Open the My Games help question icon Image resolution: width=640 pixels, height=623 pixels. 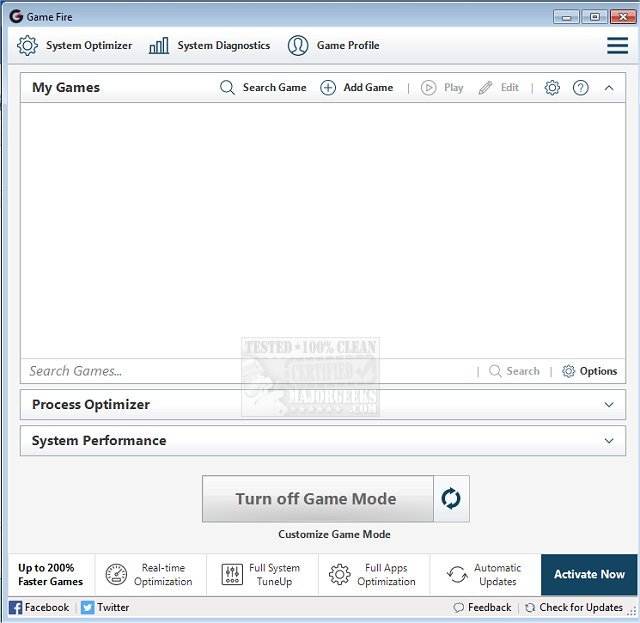tap(580, 88)
